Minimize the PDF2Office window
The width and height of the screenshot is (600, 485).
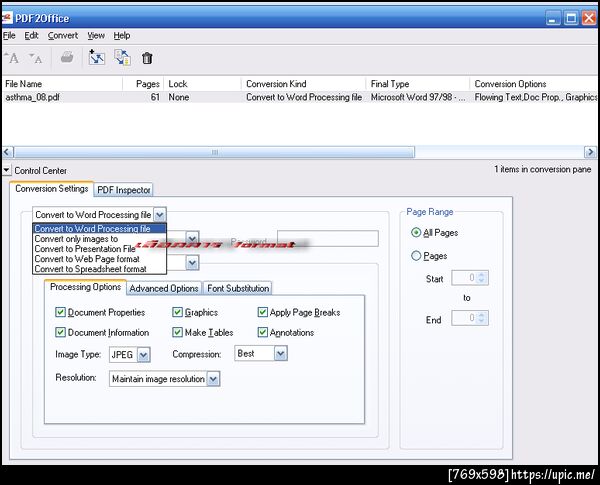pyautogui.click(x=553, y=18)
